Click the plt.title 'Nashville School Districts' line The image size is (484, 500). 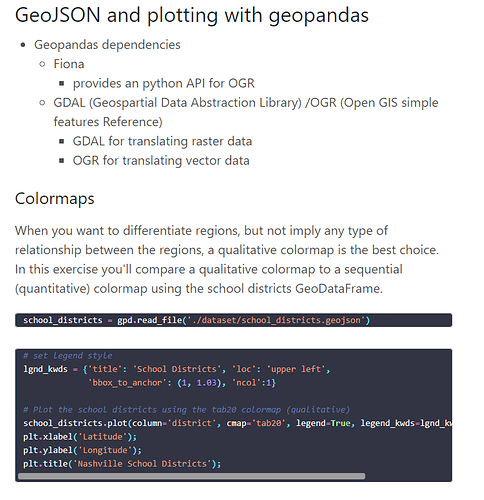(122, 464)
